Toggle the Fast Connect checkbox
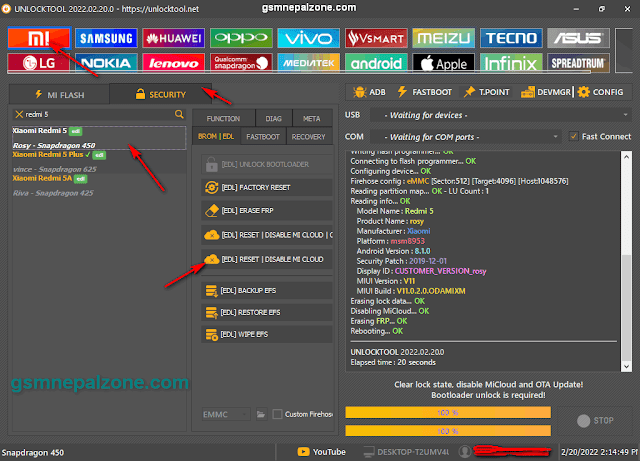The height and width of the screenshot is (461, 640). (573, 136)
